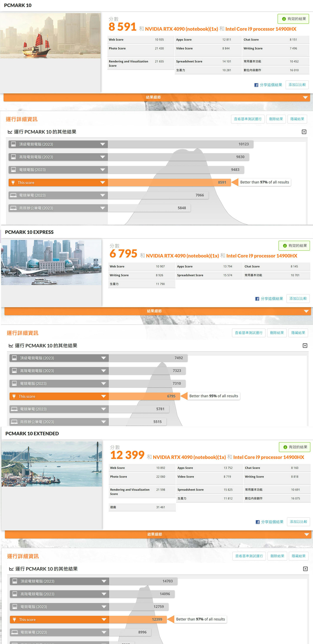Viewport: 313px width, 644px height.
Task: Expand 高階電競電腦 (2023) row scoring 14096
Action: [104, 594]
